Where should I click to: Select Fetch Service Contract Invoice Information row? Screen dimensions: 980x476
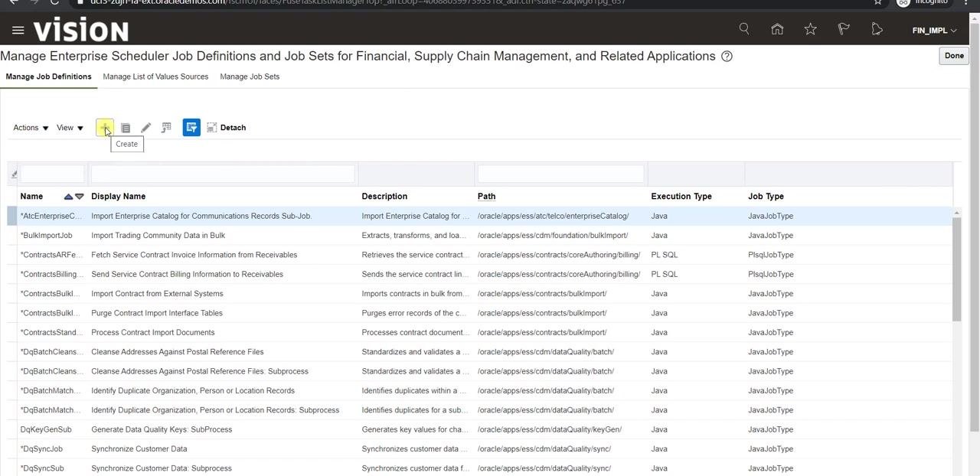click(x=481, y=255)
